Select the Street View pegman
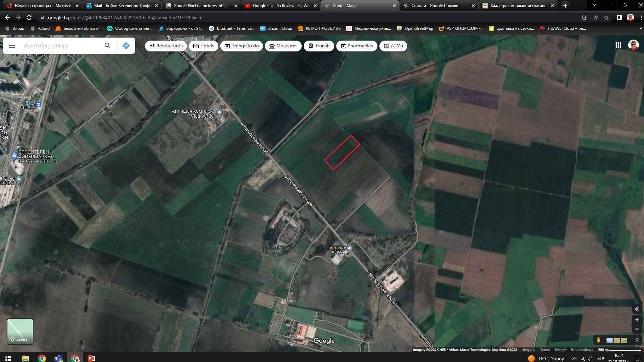 point(598,340)
